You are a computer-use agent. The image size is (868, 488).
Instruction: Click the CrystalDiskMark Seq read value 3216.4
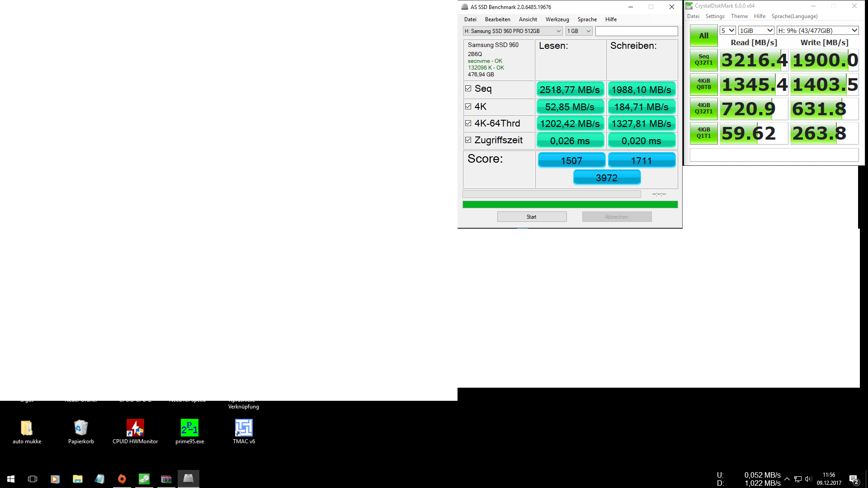[754, 60]
